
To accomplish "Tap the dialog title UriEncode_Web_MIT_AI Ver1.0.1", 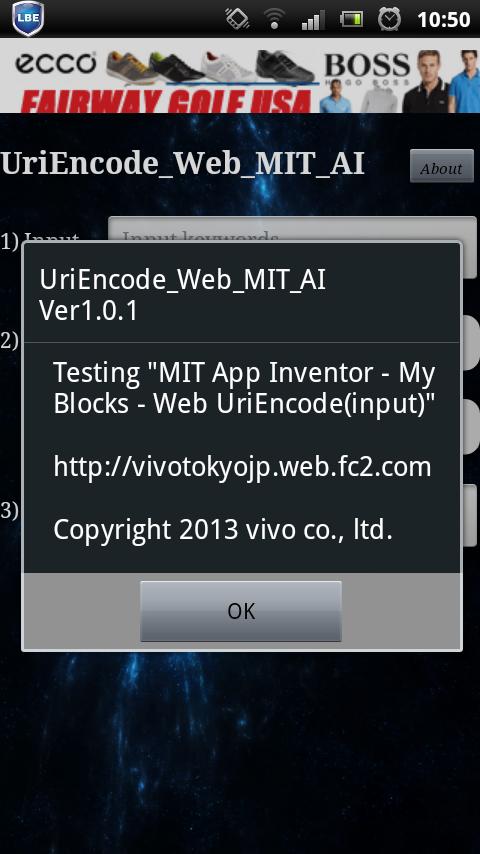I will 183,295.
